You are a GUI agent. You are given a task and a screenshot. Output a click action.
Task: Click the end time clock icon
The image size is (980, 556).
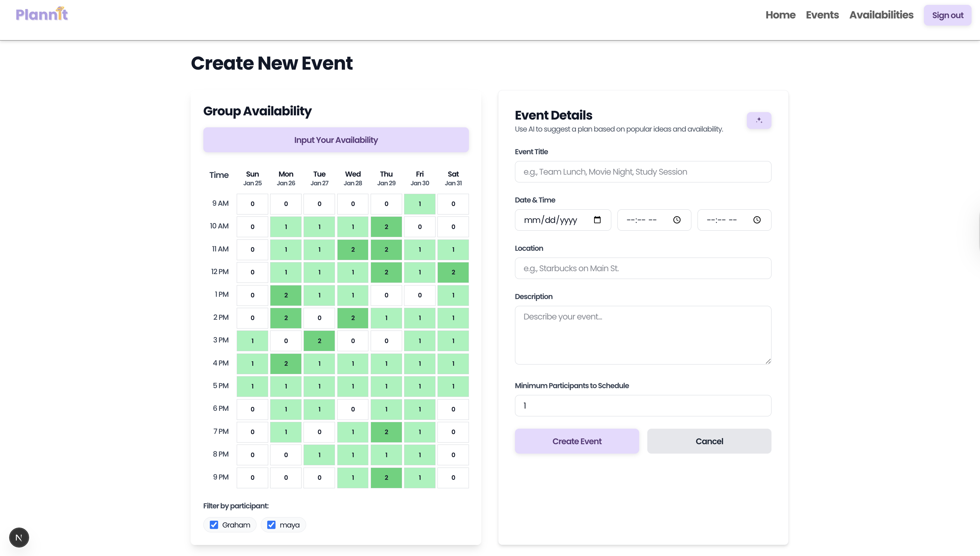757,220
